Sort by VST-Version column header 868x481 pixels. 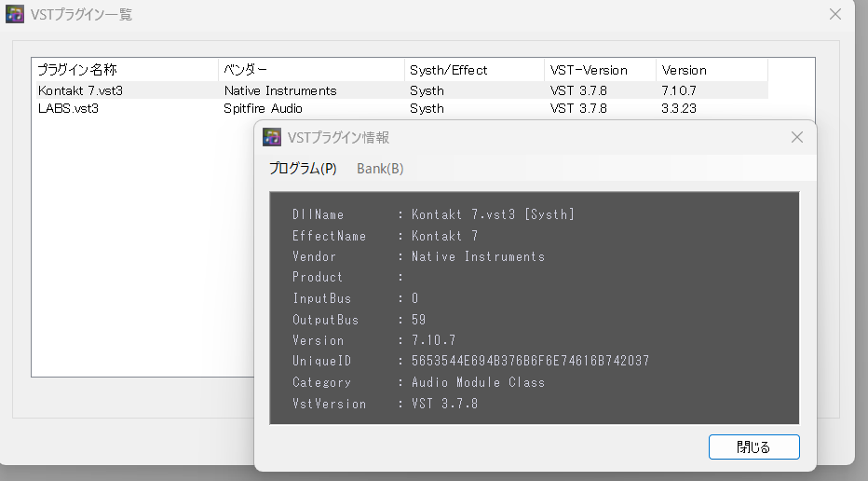(x=600, y=70)
